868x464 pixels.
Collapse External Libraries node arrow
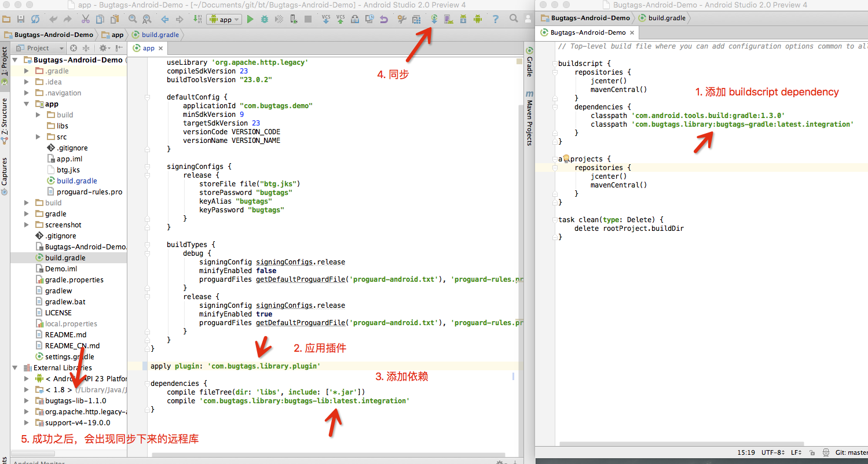(16, 368)
